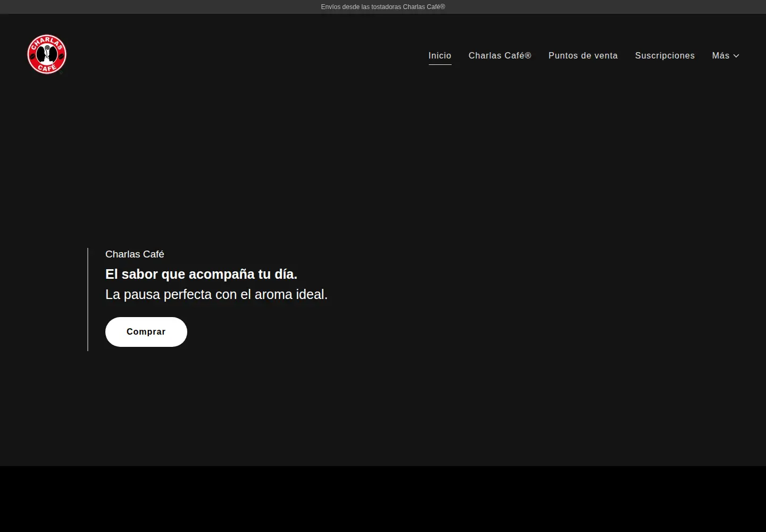This screenshot has height=532, width=766.
Task: Click the Charlas Café round logo
Action: tap(47, 54)
